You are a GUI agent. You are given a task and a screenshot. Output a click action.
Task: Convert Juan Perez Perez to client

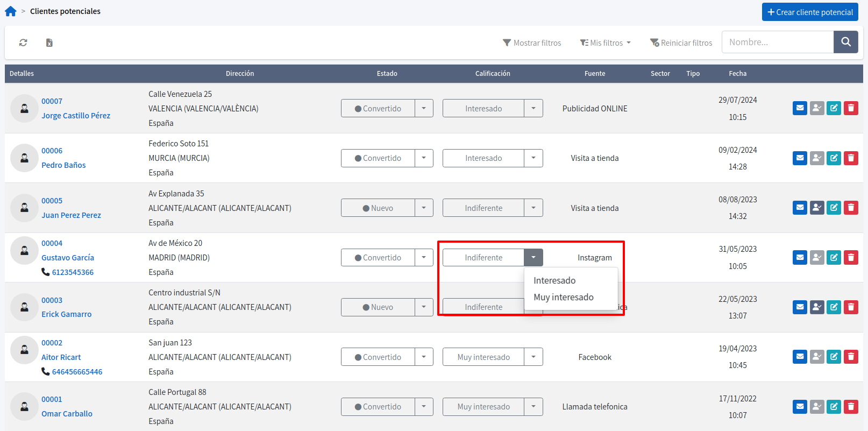817,208
